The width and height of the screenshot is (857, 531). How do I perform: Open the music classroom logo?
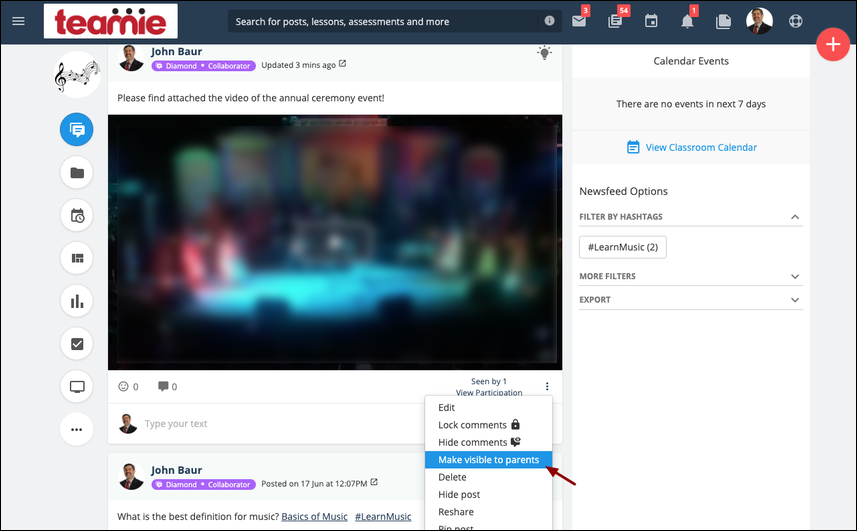(77, 75)
